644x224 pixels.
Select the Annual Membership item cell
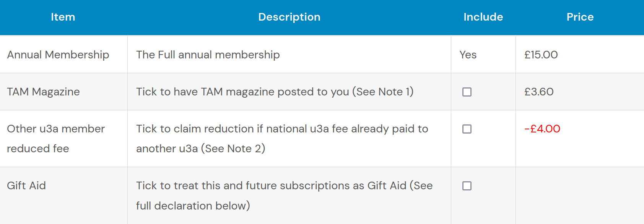click(x=58, y=55)
